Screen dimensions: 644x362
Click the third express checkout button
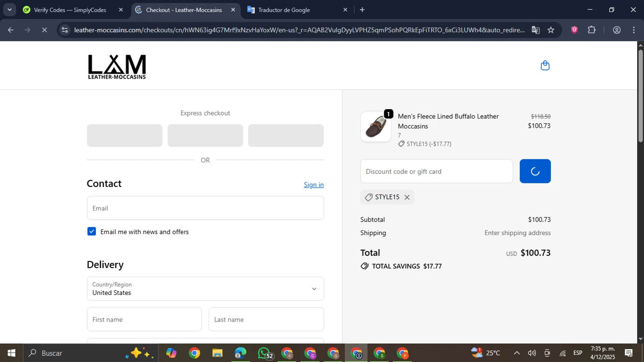tap(286, 136)
